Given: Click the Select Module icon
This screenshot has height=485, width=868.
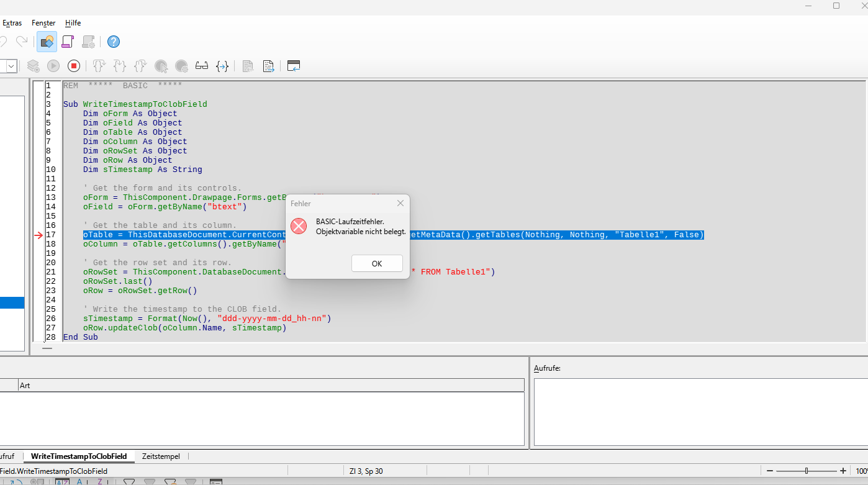Looking at the screenshot, I should pos(88,42).
